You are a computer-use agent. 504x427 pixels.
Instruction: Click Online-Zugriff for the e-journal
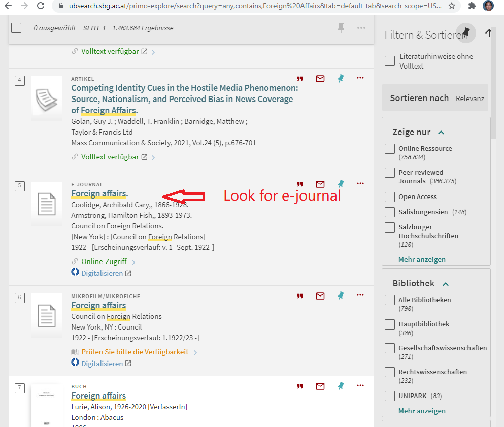coord(104,262)
